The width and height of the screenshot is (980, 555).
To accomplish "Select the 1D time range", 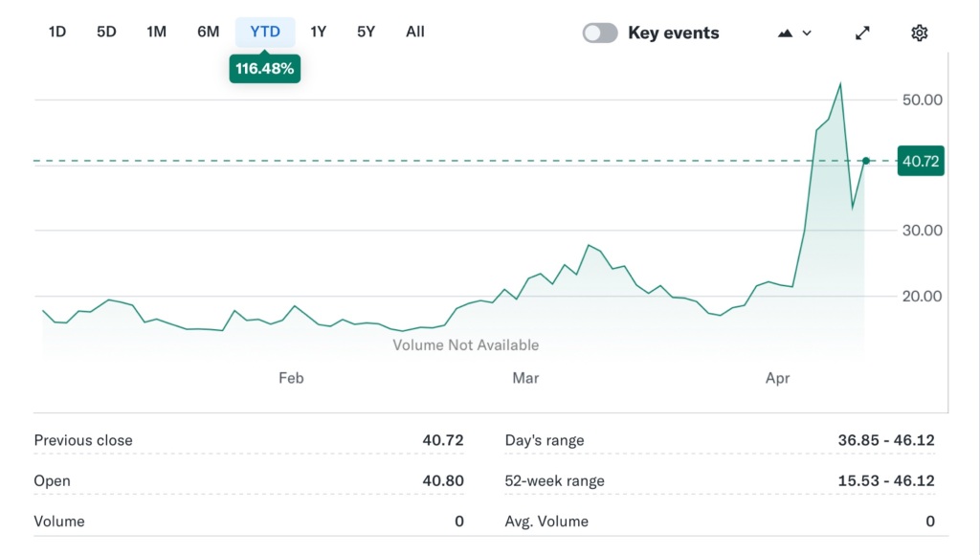I will point(57,32).
